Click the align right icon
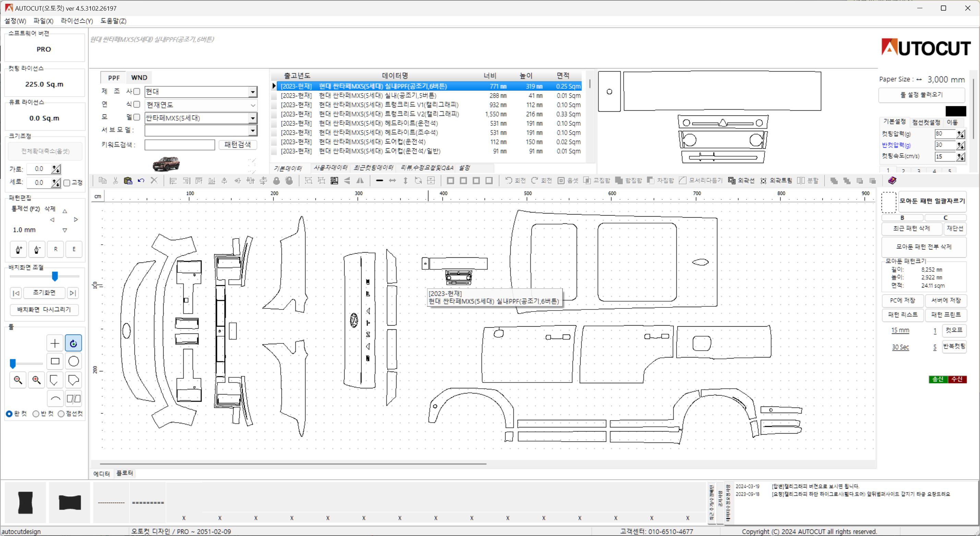 coord(186,181)
